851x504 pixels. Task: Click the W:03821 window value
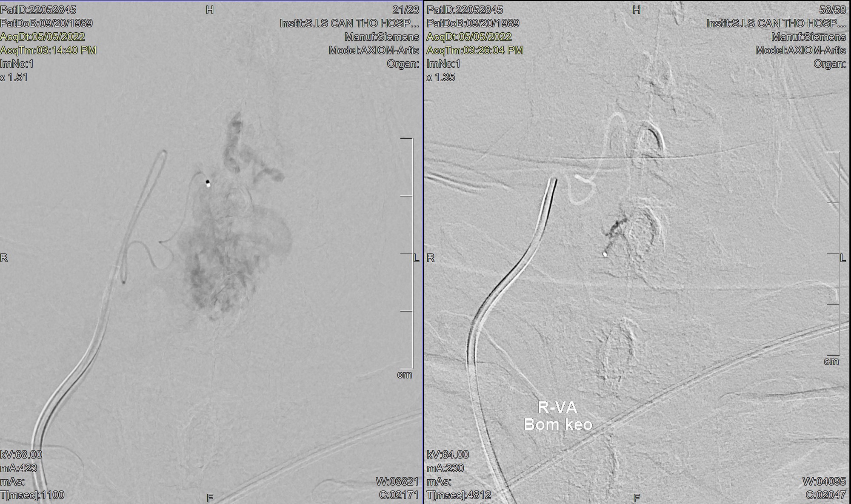pyautogui.click(x=397, y=481)
